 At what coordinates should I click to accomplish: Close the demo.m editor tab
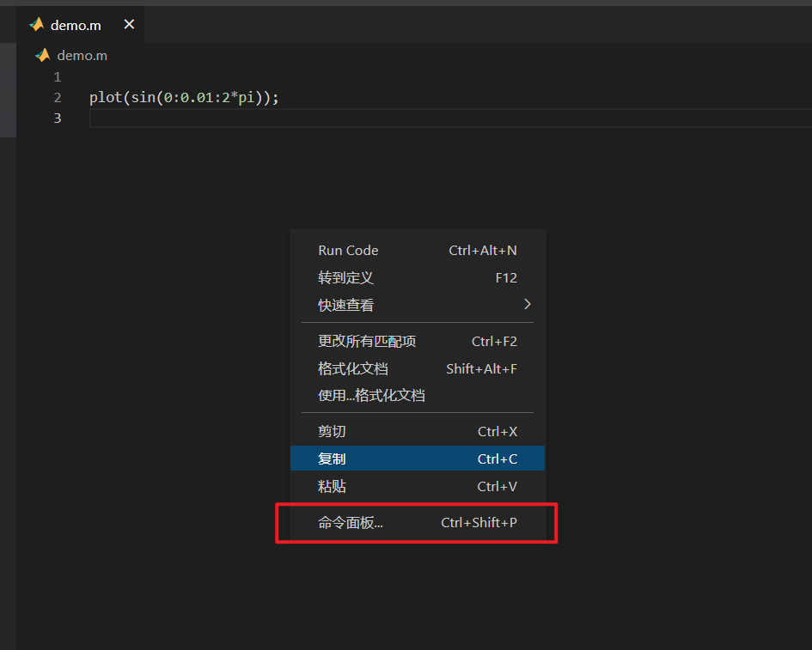point(129,24)
